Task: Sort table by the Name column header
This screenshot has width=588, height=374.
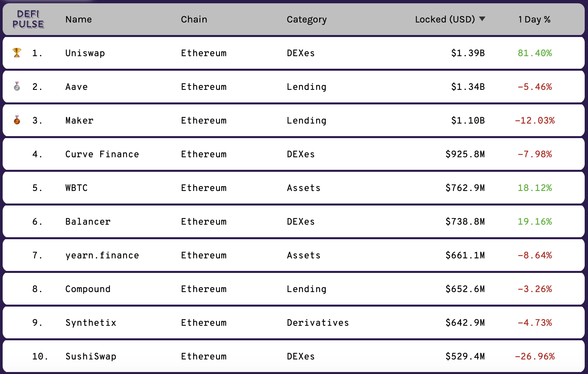Action: tap(79, 19)
